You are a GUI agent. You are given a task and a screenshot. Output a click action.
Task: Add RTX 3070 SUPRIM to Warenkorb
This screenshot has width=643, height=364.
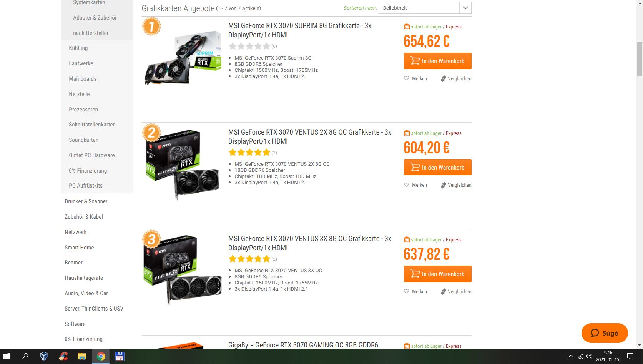coord(437,61)
